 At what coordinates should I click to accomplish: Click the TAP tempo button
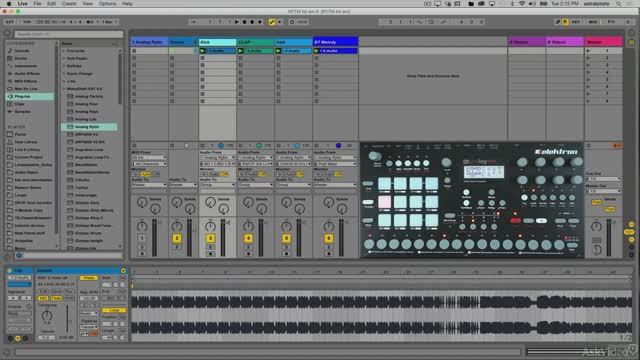coord(27,22)
